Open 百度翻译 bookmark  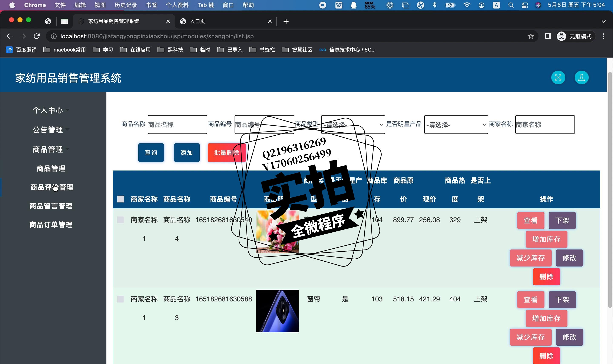coord(21,50)
